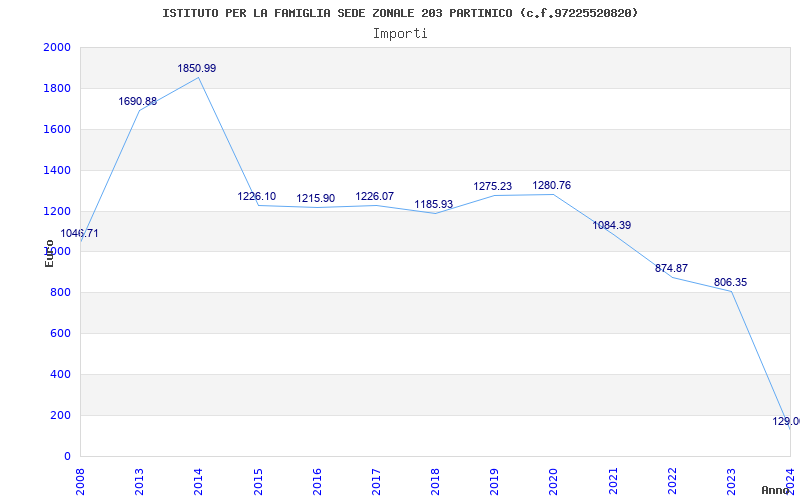Click y-axis tick label 1400
The height and width of the screenshot is (500, 800).
pyautogui.click(x=57, y=170)
